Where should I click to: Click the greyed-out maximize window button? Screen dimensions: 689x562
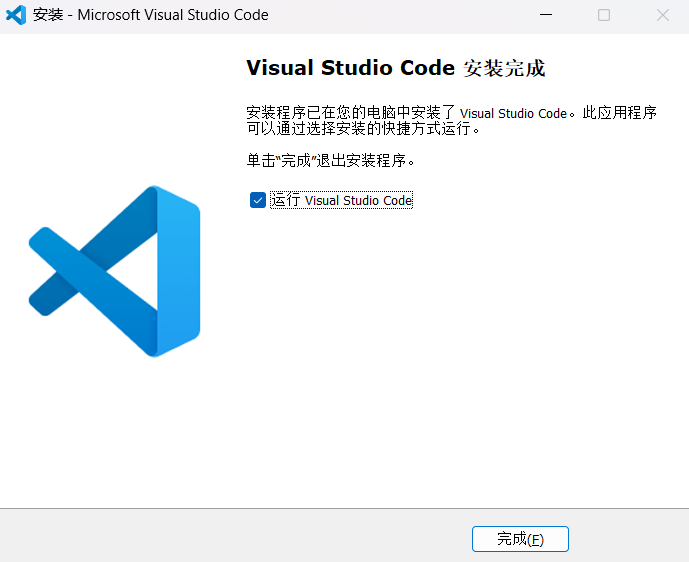604,15
